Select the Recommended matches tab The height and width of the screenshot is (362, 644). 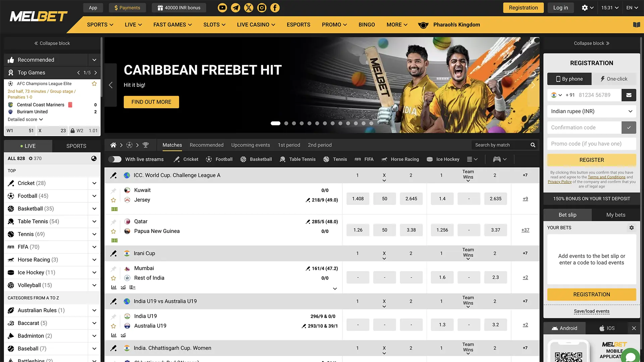[207, 144]
